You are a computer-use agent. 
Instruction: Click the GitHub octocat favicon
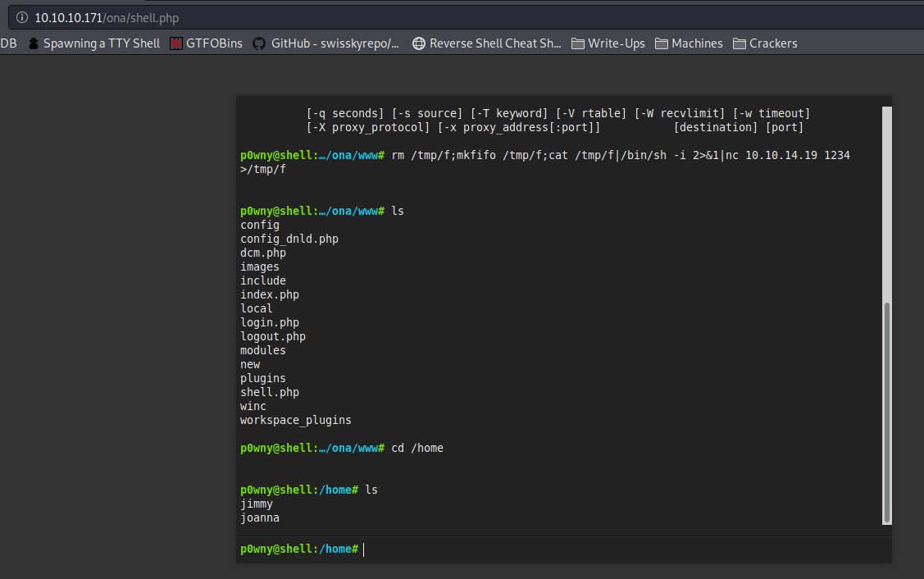click(x=259, y=43)
